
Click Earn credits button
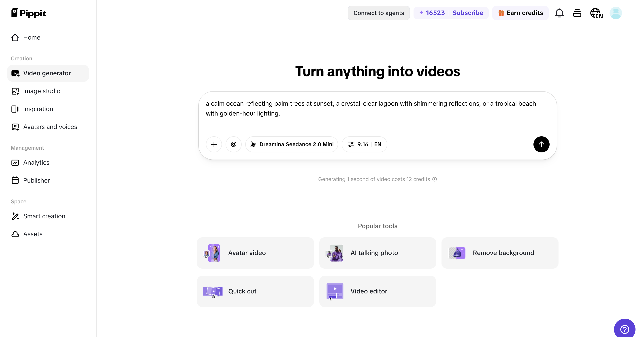click(x=520, y=13)
